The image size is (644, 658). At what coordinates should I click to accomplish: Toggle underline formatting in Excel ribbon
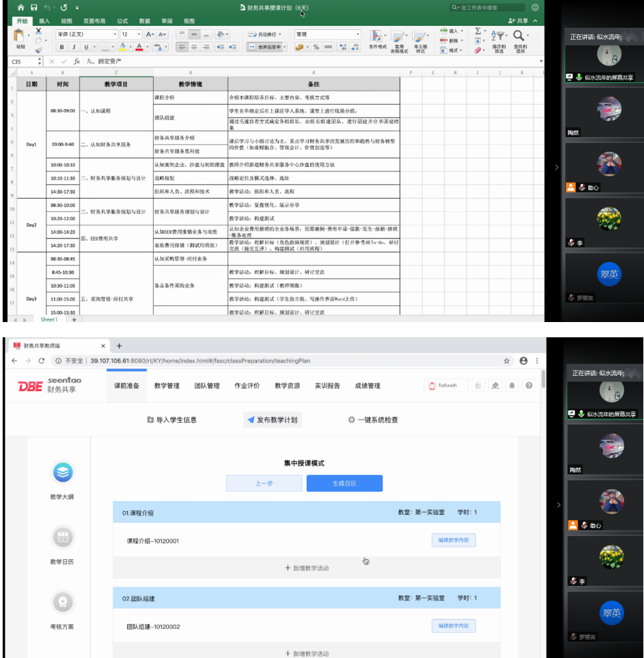(85, 47)
